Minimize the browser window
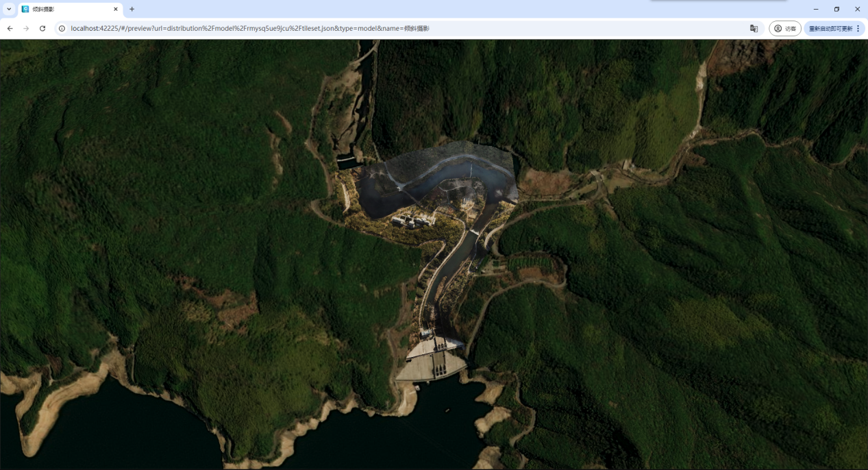The width and height of the screenshot is (868, 470). [x=815, y=9]
